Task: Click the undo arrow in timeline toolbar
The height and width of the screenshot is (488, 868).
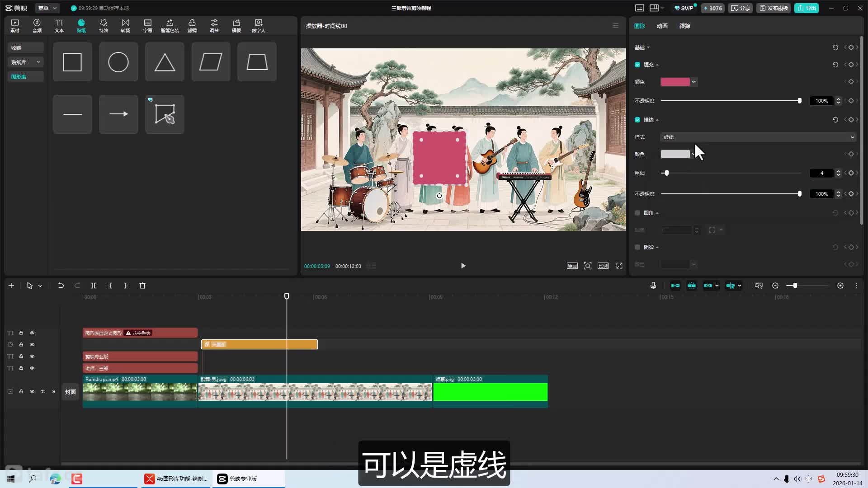Action: 61,286
